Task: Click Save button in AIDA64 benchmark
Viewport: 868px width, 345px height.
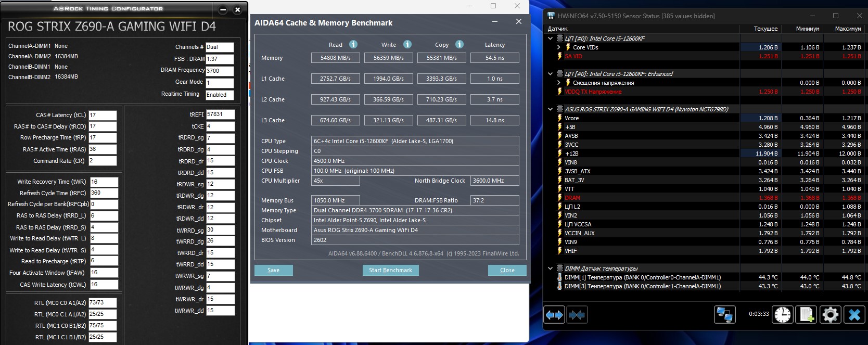Action: pos(274,270)
